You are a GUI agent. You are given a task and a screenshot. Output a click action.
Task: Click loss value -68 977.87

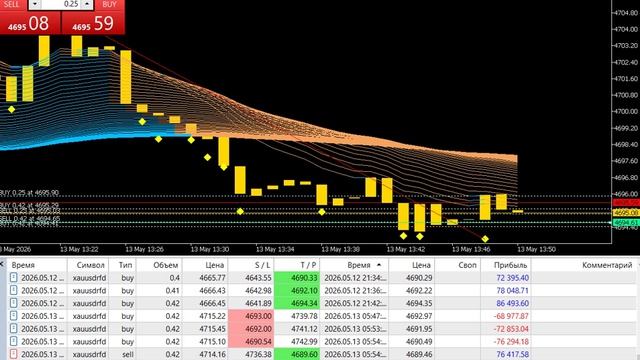point(511,316)
